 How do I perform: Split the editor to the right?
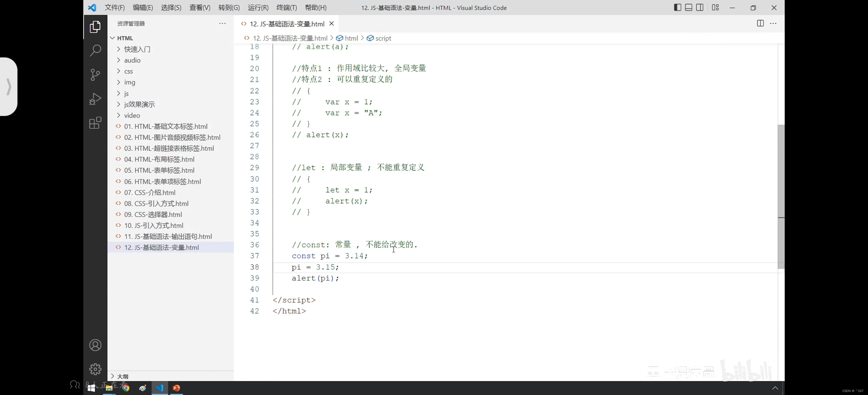pyautogui.click(x=760, y=23)
